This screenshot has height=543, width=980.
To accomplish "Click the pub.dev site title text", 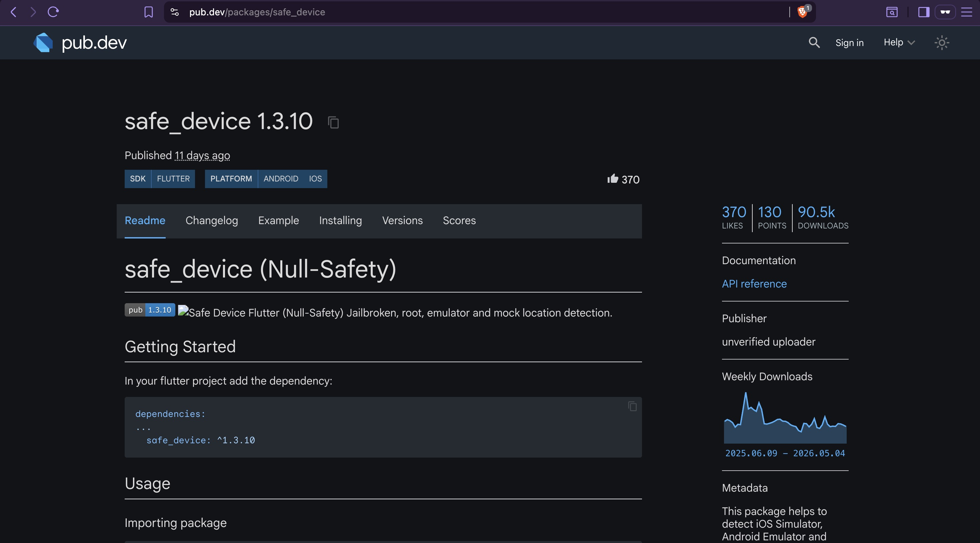I will pyautogui.click(x=94, y=42).
